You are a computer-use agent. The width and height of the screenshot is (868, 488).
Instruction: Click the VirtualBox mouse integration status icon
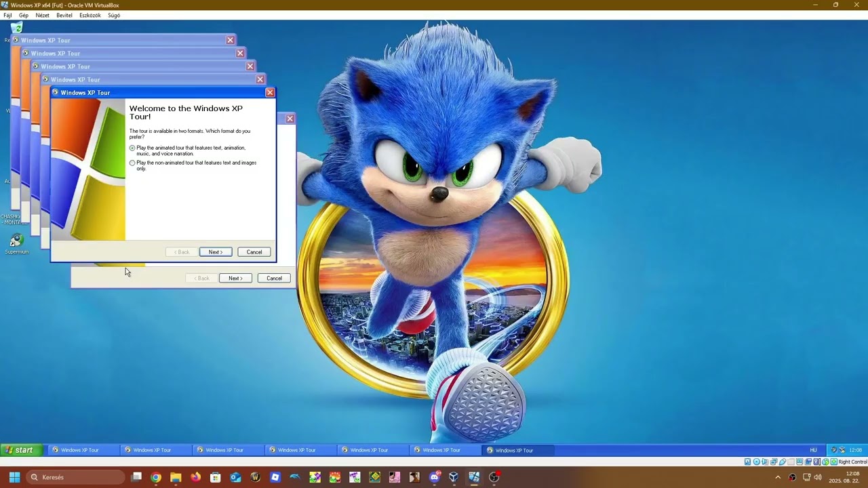825,462
